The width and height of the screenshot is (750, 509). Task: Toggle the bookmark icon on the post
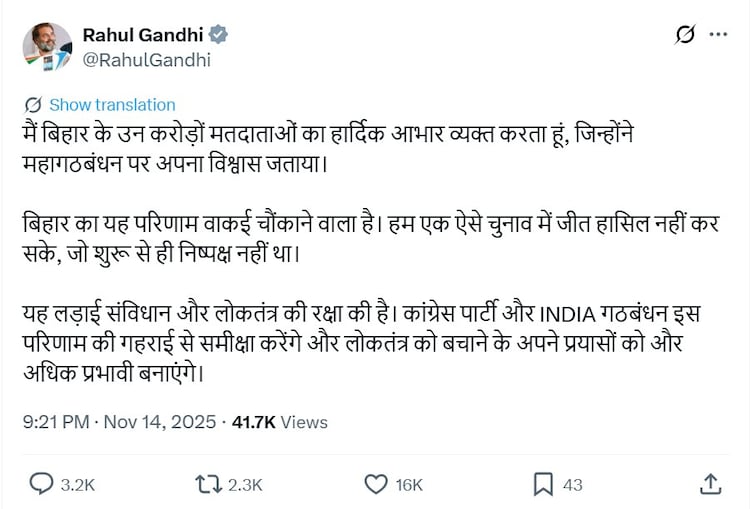click(543, 484)
